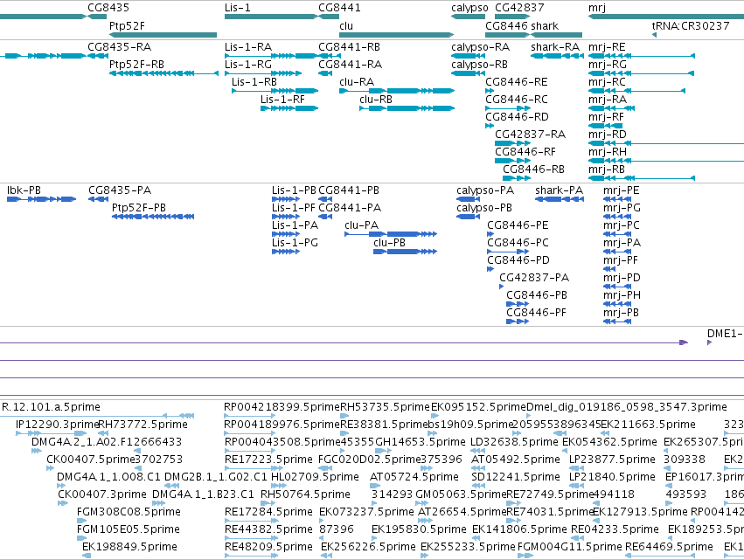Select the RE64469.5prime EST label

669,547
